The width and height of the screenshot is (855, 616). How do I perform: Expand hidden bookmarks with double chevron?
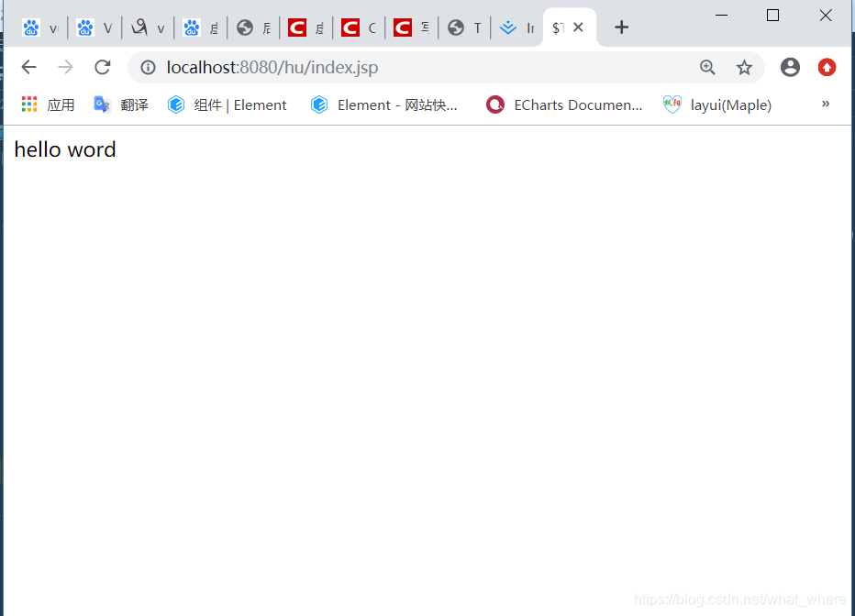pyautogui.click(x=826, y=104)
